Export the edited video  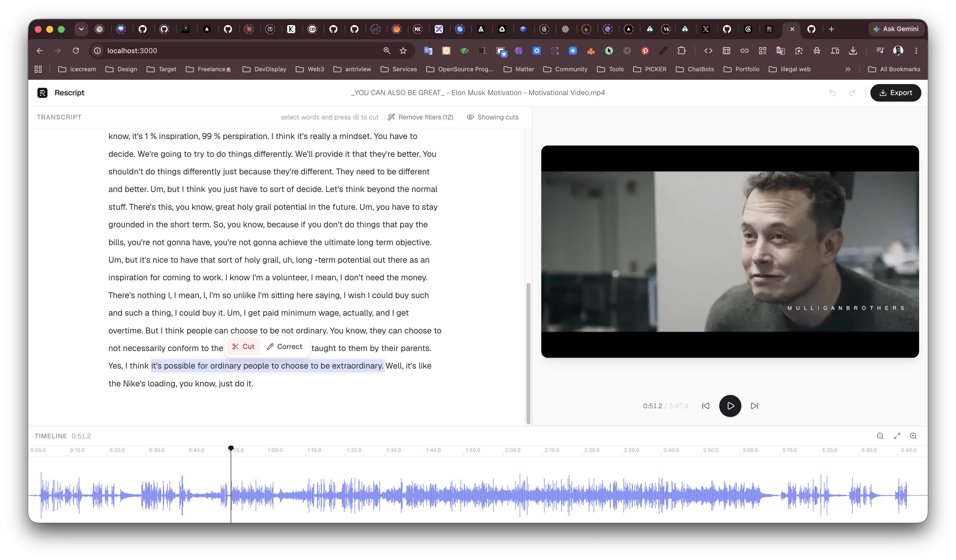895,93
